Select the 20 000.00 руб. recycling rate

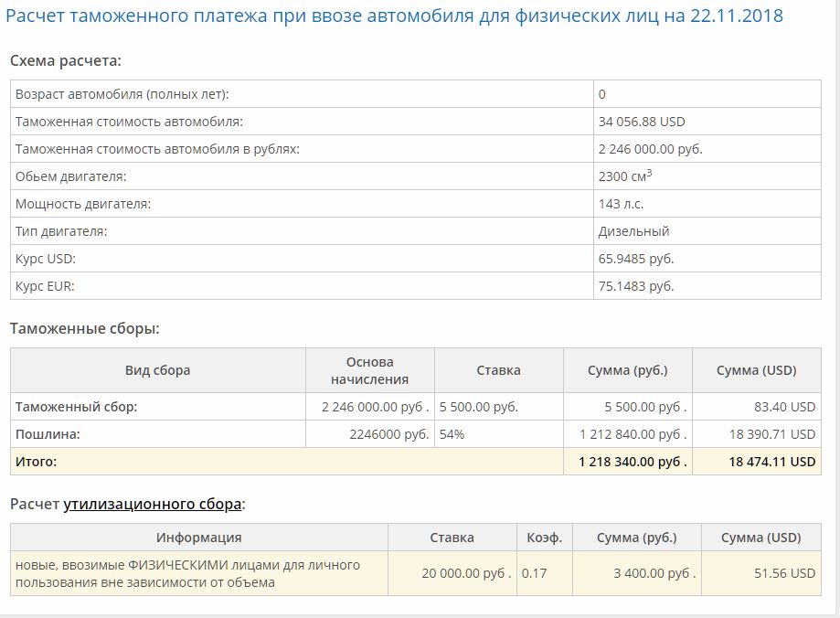(466, 573)
